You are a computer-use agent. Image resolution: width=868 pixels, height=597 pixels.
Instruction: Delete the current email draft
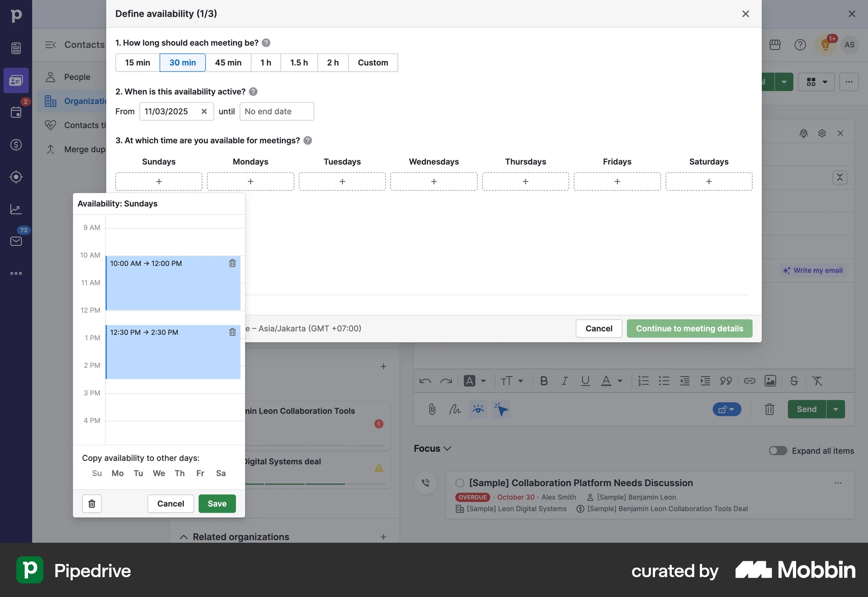769,409
